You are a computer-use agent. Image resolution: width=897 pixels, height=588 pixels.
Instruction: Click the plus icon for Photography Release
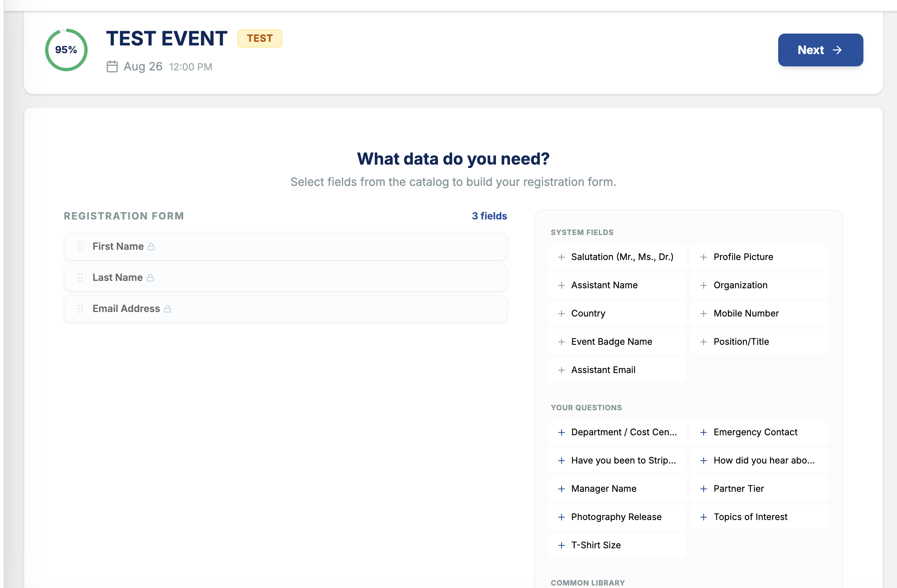point(562,517)
